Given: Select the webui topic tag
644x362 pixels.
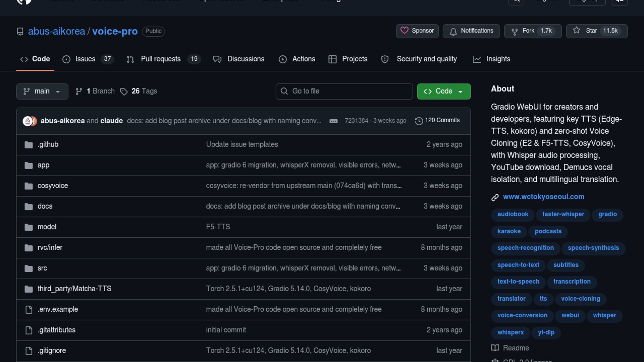Looking at the screenshot, I should (570, 316).
